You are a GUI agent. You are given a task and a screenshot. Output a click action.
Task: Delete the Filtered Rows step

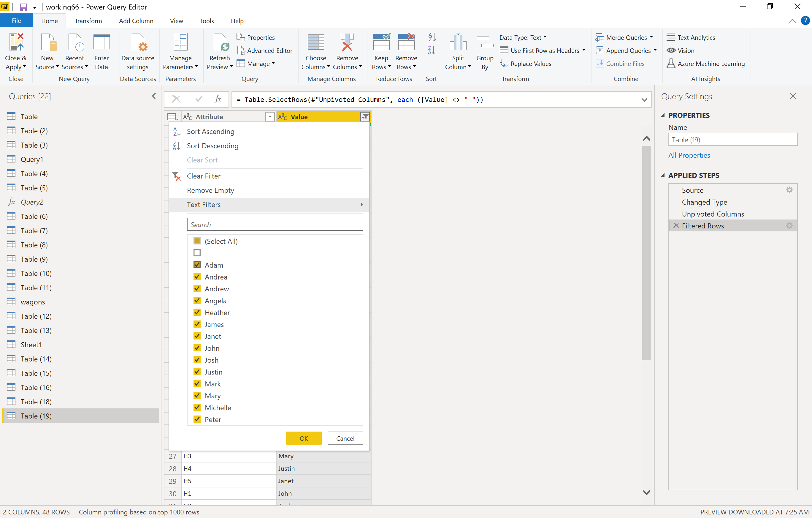pos(676,225)
